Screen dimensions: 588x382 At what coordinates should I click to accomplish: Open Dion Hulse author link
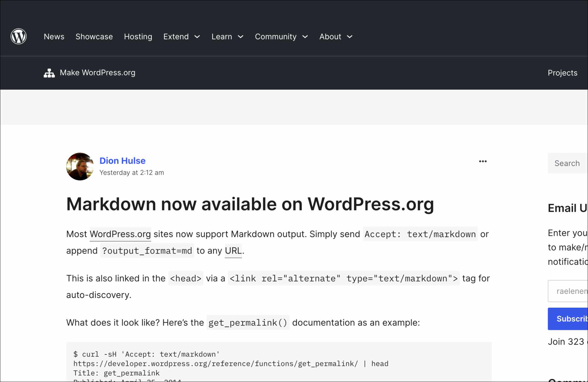(x=123, y=161)
